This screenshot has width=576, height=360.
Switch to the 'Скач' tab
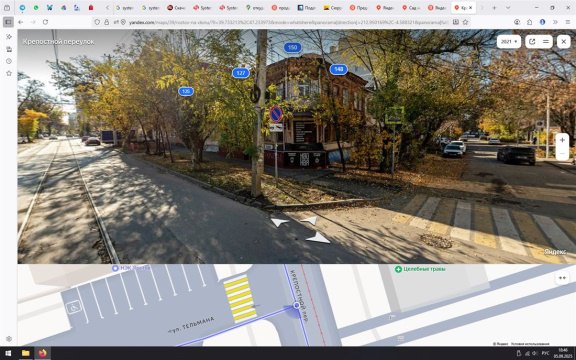point(176,7)
